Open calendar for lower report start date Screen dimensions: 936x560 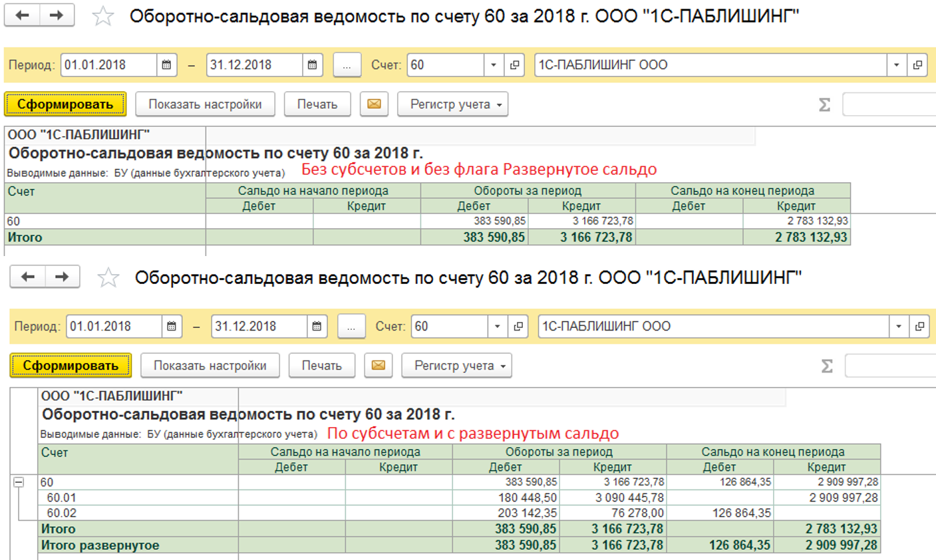(x=171, y=327)
